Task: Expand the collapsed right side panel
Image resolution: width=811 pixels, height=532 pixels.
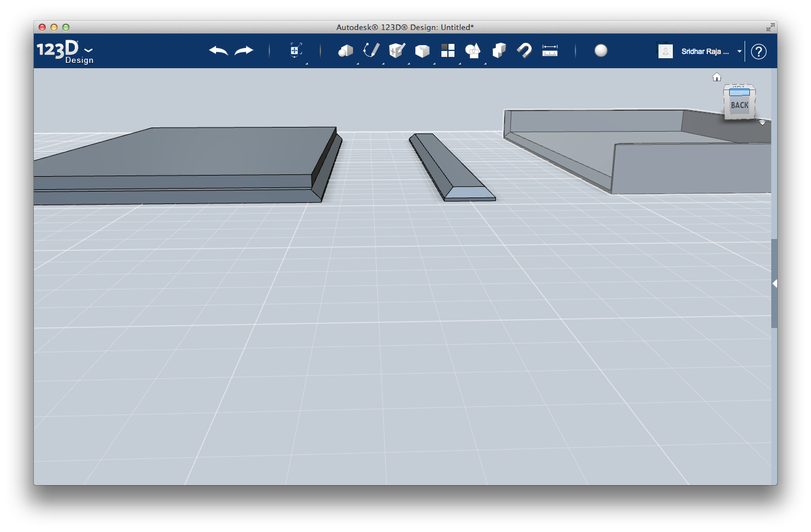Action: (x=774, y=283)
